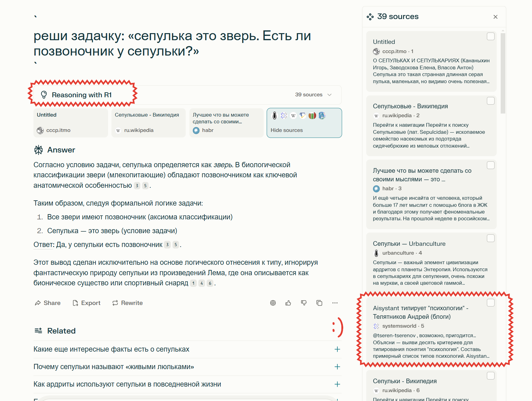Close the 39 sources panel
The height and width of the screenshot is (401, 532).
coord(495,17)
